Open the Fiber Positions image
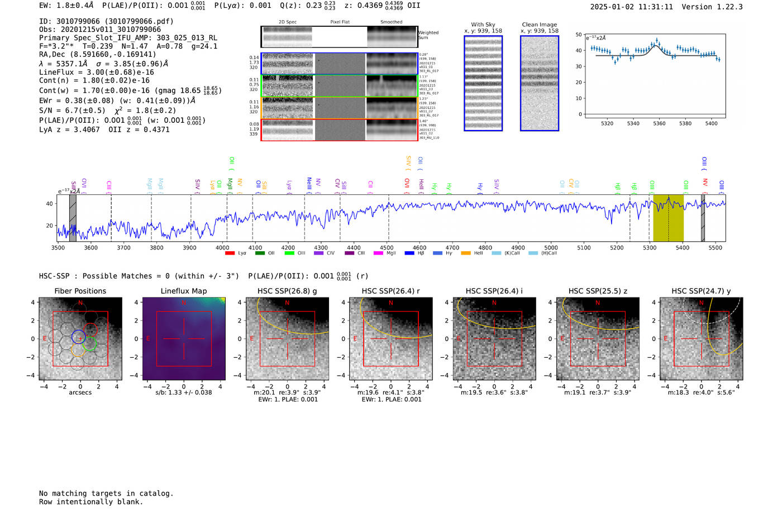 point(80,339)
